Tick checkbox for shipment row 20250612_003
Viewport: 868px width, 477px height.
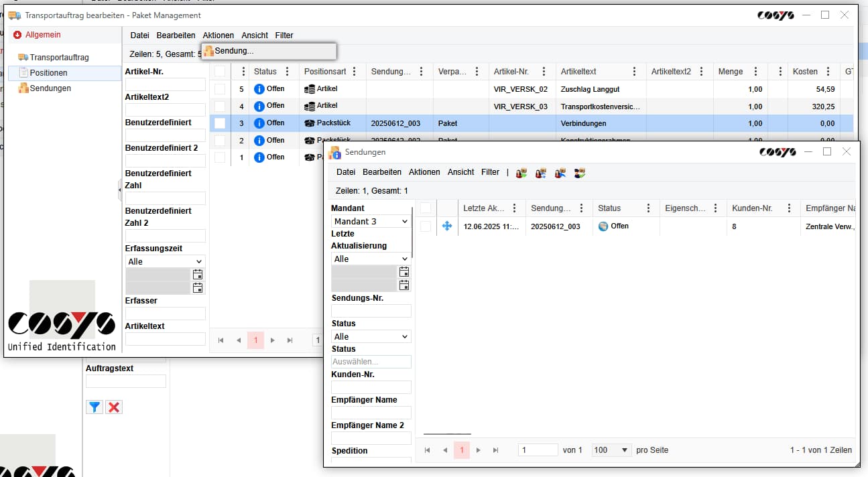click(x=426, y=226)
